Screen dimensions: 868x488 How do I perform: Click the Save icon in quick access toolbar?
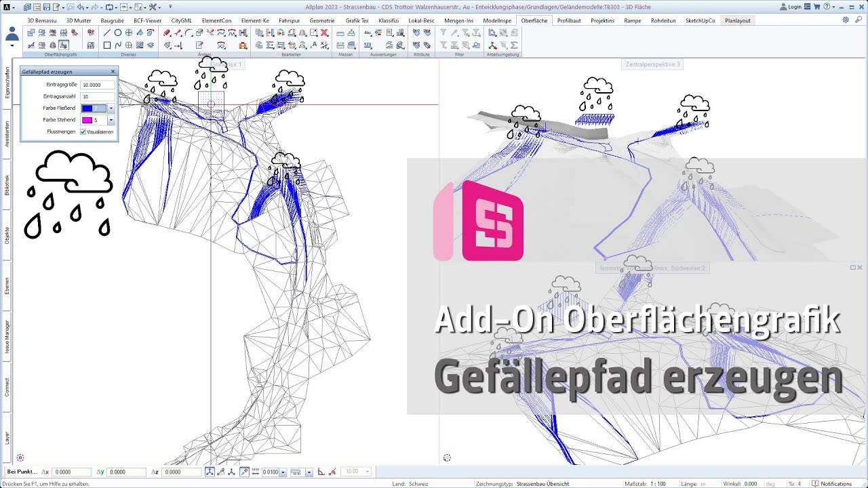tap(47, 7)
